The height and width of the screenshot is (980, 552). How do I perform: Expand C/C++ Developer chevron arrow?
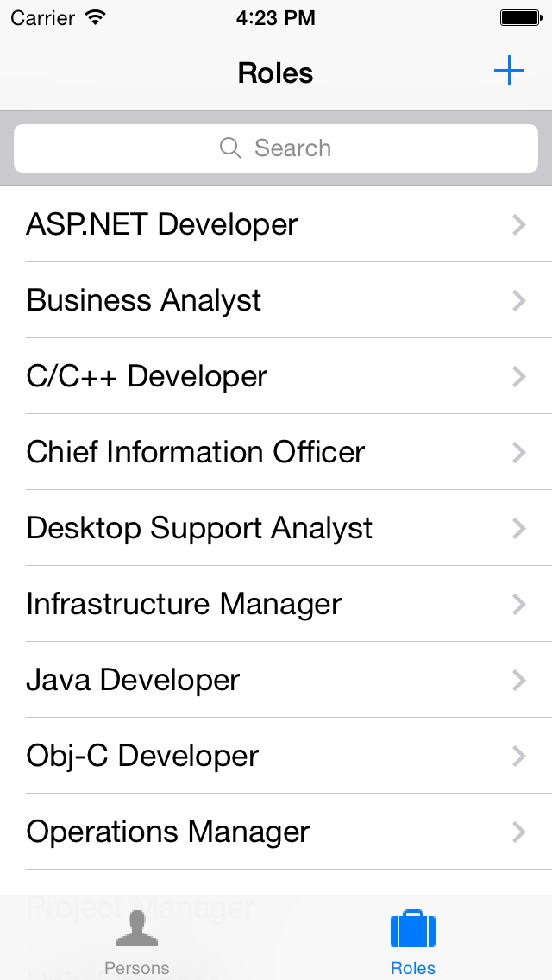point(518,377)
